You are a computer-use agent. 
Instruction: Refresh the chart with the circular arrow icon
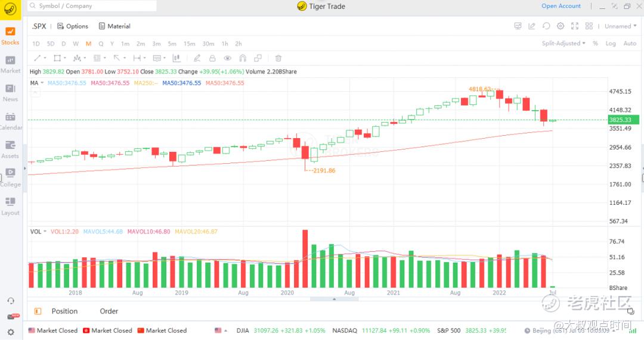[546, 26]
